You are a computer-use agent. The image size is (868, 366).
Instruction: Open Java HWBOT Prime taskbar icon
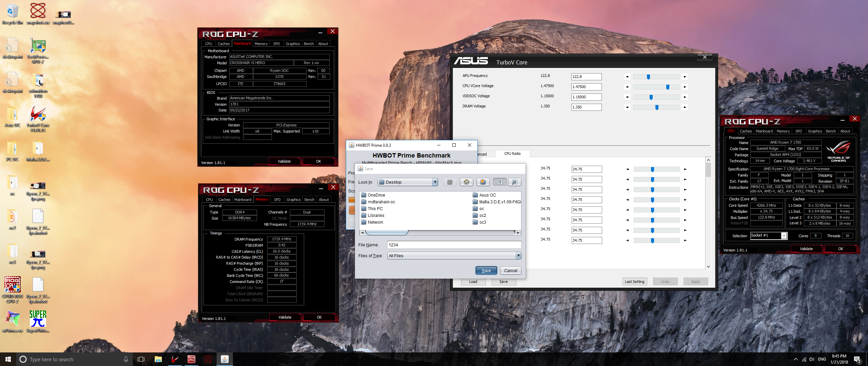(224, 359)
